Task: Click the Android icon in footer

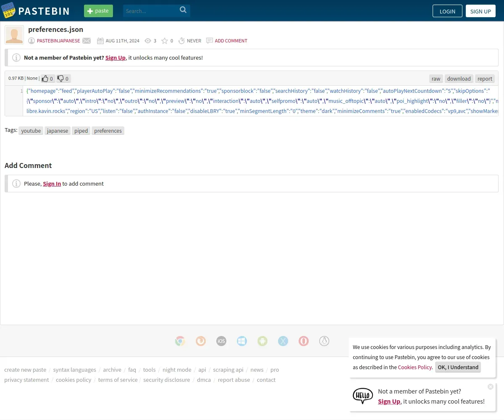Action: (x=262, y=341)
